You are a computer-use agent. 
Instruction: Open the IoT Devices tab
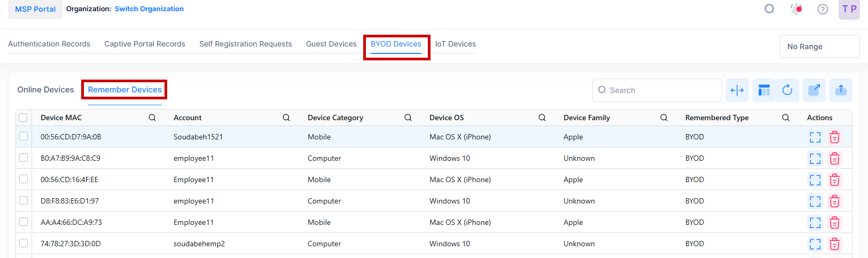click(x=456, y=44)
